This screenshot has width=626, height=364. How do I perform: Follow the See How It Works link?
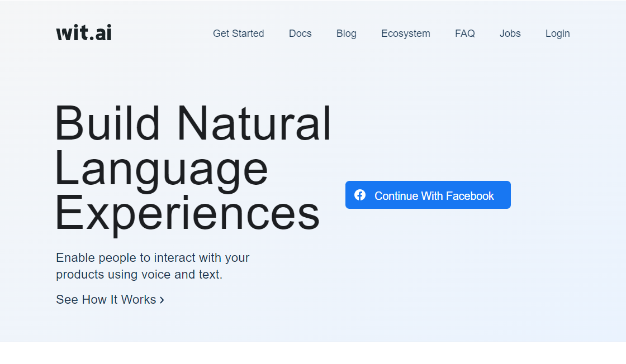(x=106, y=300)
